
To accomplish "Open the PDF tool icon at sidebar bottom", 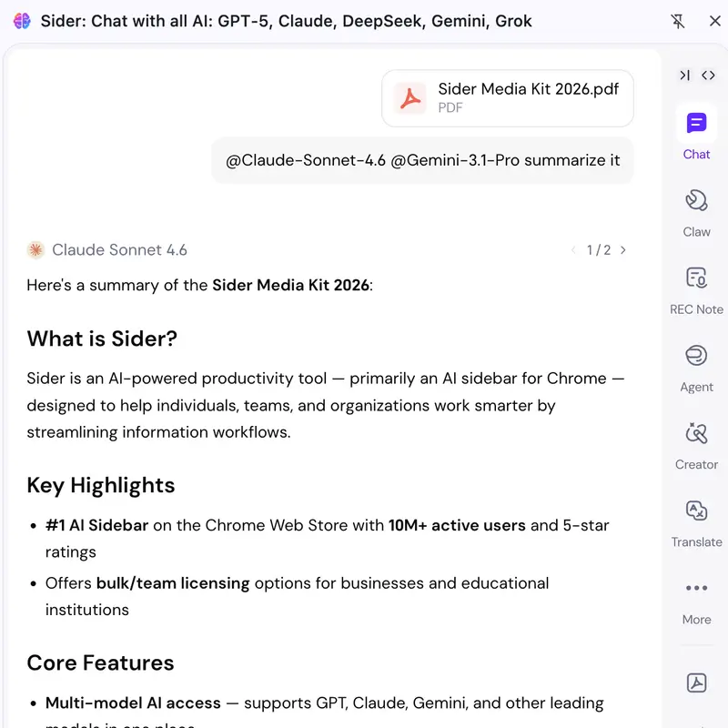I will 696,682.
